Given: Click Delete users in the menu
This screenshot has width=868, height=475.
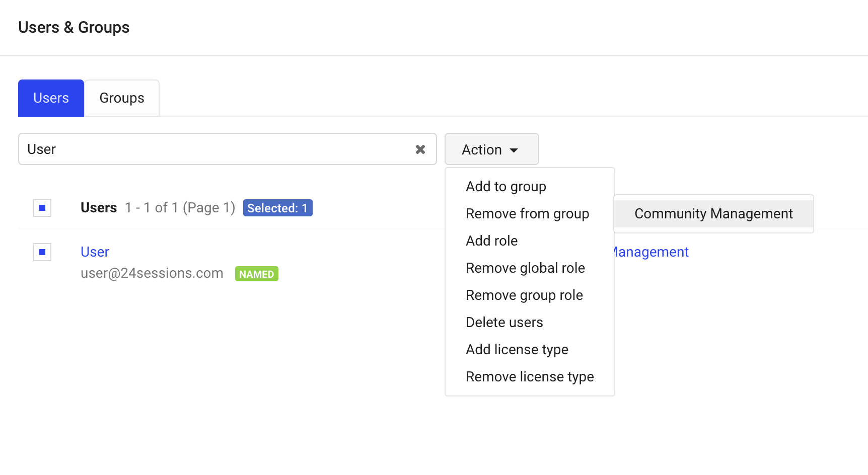Looking at the screenshot, I should pyautogui.click(x=504, y=323).
